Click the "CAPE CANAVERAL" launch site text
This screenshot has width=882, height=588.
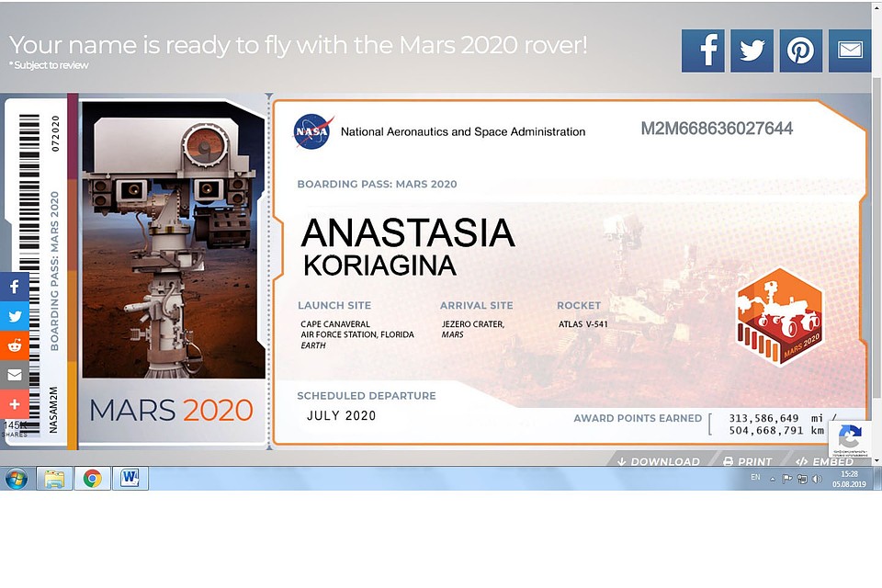(x=335, y=324)
